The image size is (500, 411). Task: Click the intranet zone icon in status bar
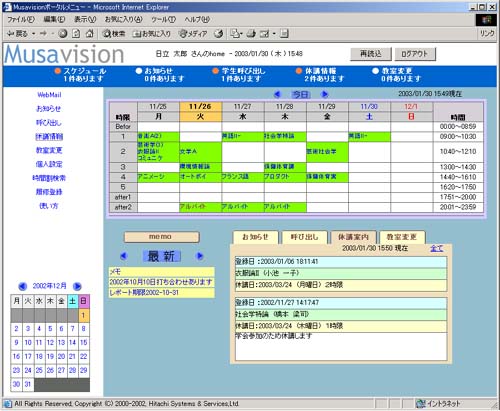421,404
